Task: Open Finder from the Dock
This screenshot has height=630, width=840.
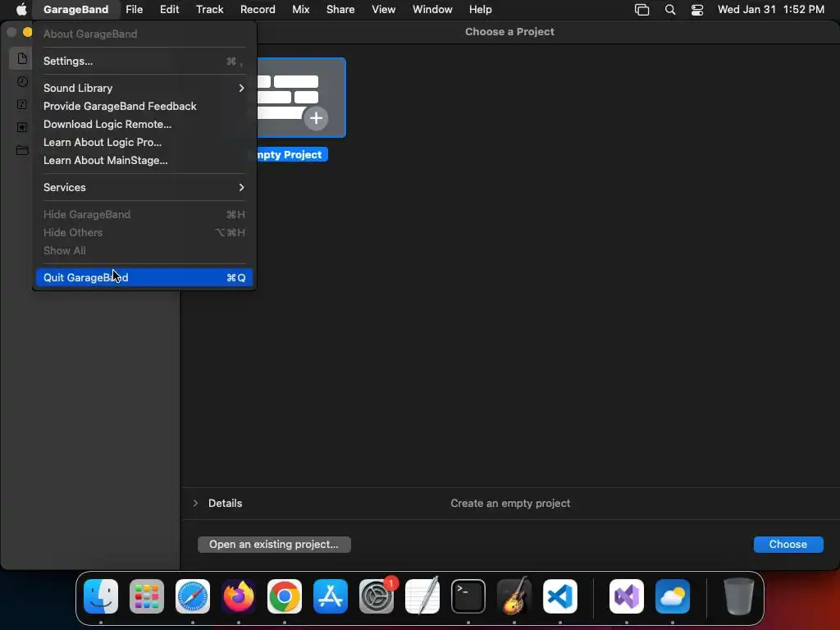Action: click(101, 596)
